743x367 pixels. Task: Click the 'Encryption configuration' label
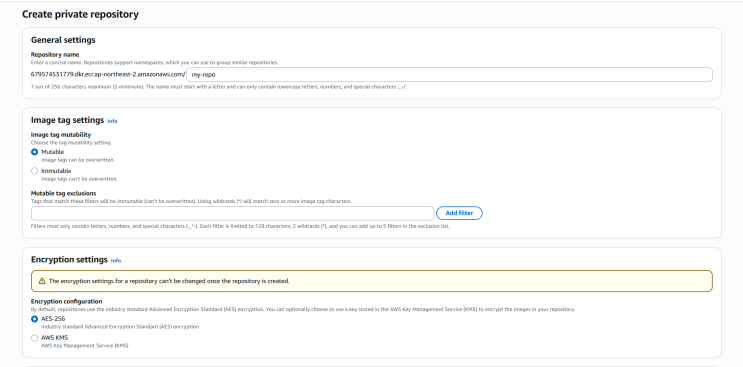(x=66, y=301)
